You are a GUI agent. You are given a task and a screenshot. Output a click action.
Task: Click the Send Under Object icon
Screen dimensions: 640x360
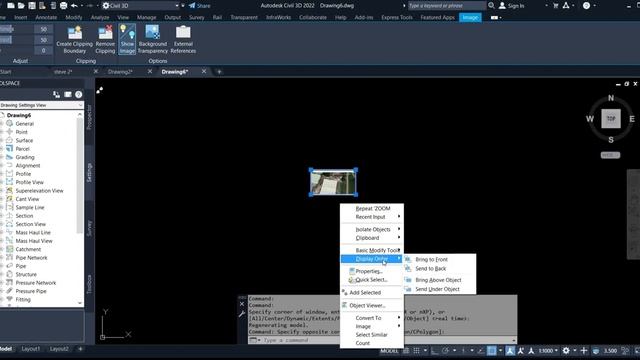coord(408,289)
